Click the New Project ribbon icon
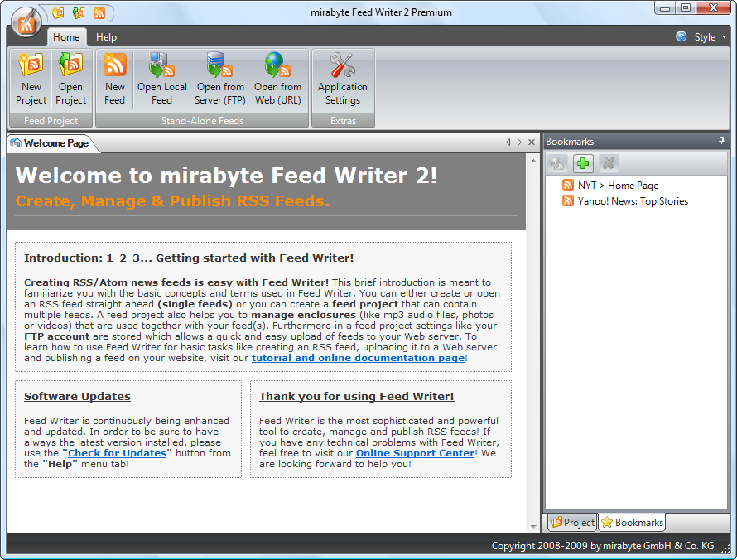Viewport: 737px width, 560px height. [31, 79]
